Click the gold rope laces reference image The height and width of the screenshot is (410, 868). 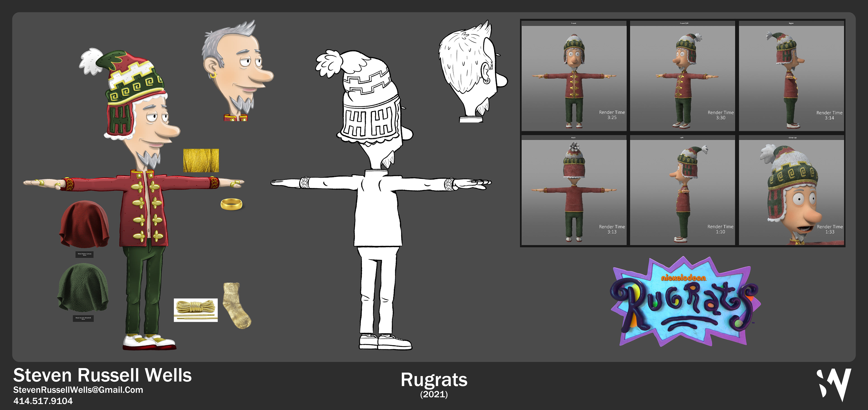coord(196,310)
